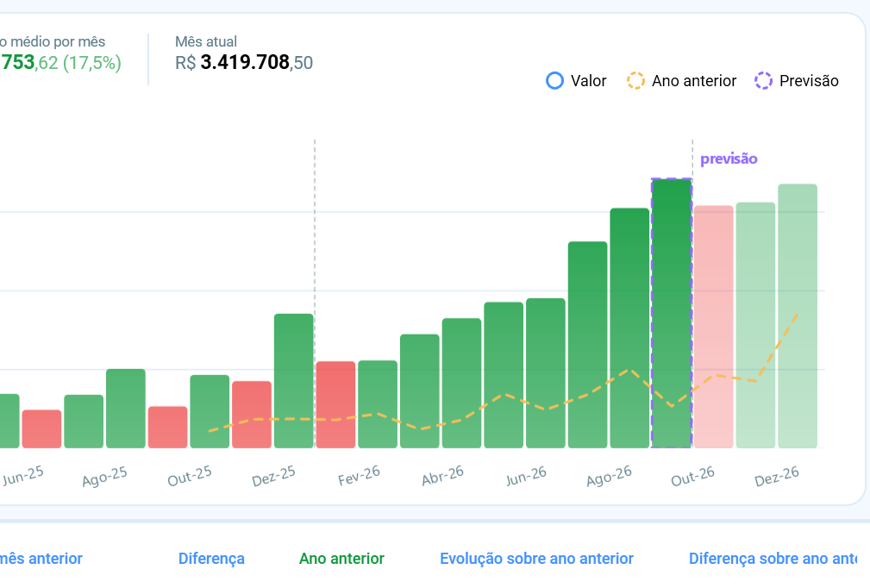Select the green Fev-26 bar
Viewport: 870px width, 588px height.
[378, 404]
